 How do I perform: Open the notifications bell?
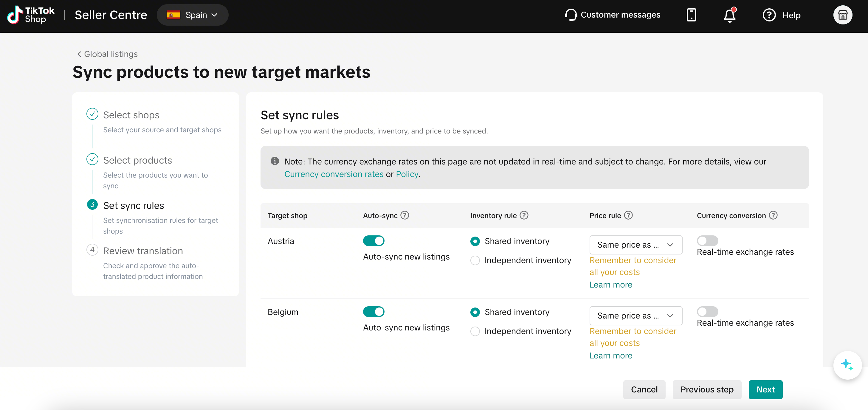tap(729, 15)
